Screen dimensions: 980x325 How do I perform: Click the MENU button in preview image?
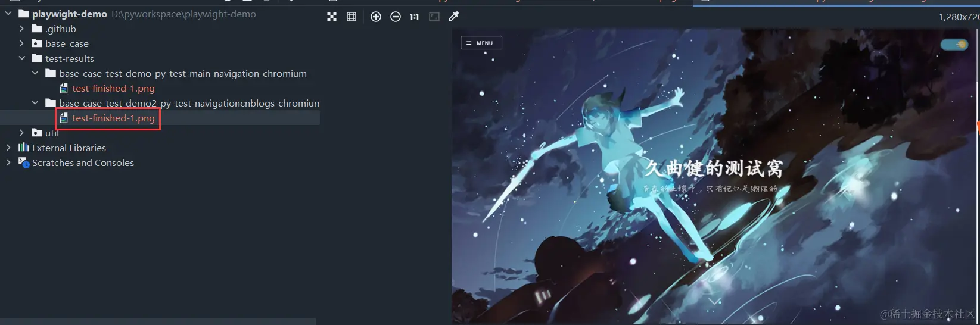[481, 43]
